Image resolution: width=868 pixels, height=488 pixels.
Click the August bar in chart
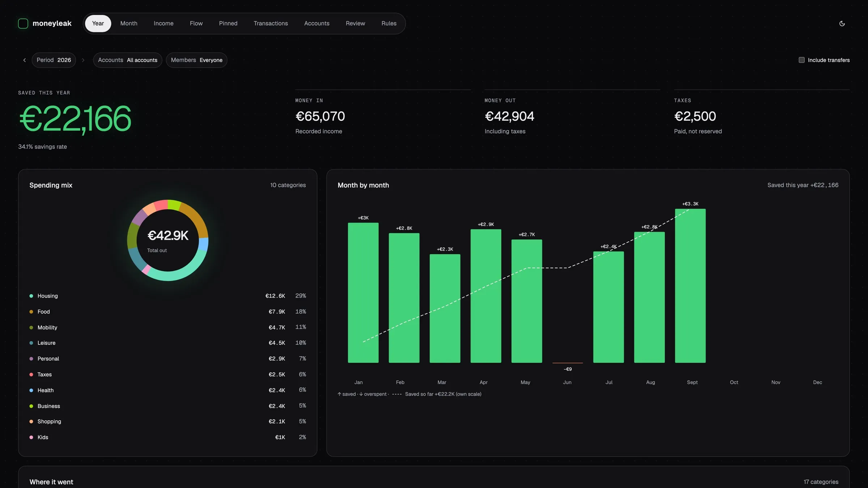point(649,297)
